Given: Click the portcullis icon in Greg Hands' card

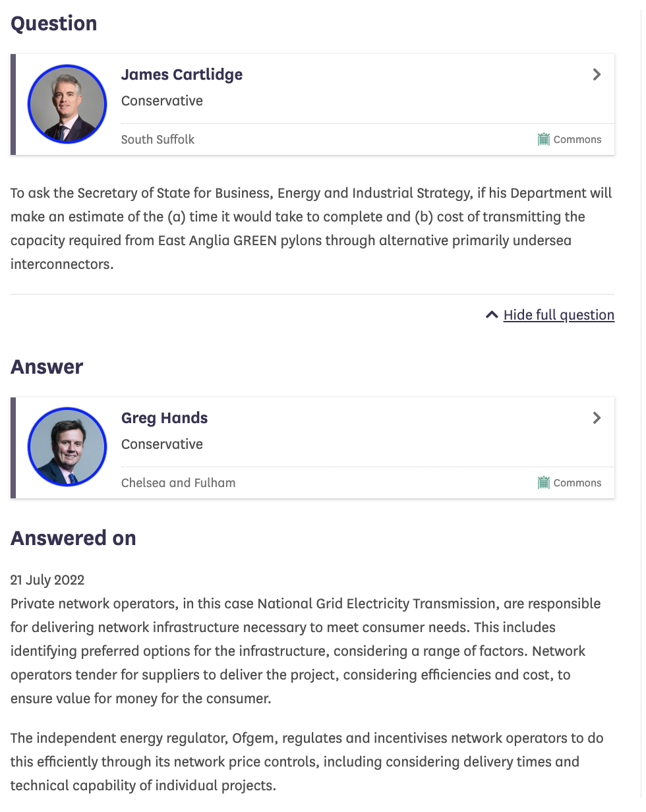Looking at the screenshot, I should (x=543, y=483).
